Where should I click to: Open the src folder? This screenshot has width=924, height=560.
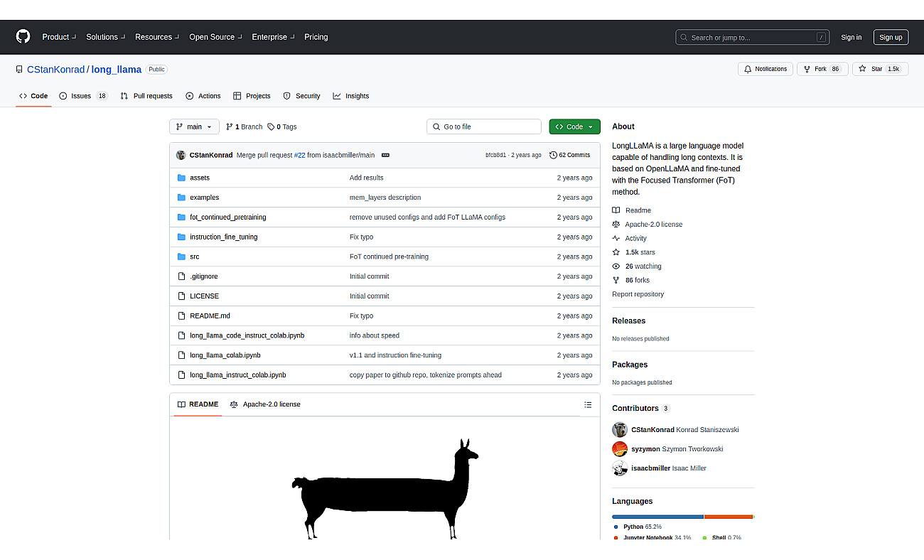[x=194, y=257]
